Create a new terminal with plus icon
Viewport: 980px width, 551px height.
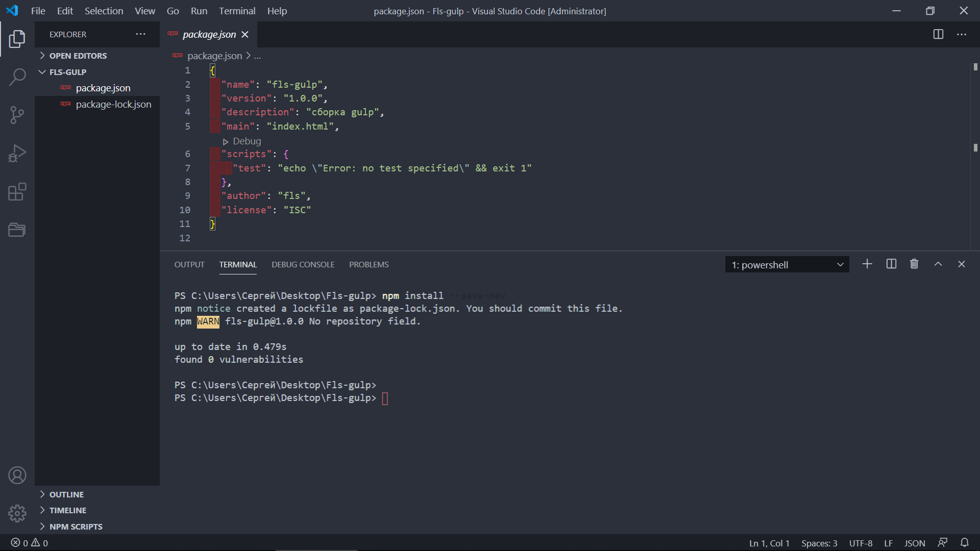(x=867, y=264)
